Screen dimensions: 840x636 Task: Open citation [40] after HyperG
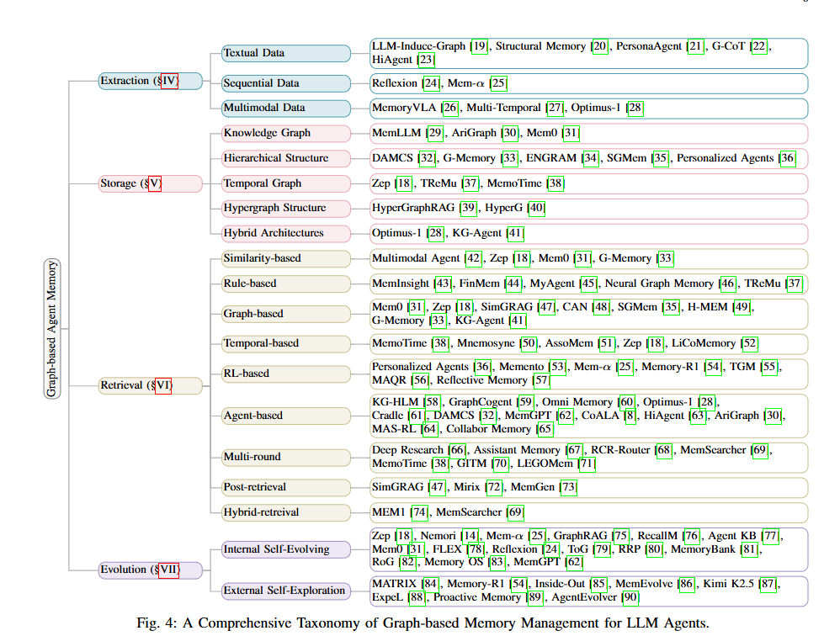tap(536, 209)
